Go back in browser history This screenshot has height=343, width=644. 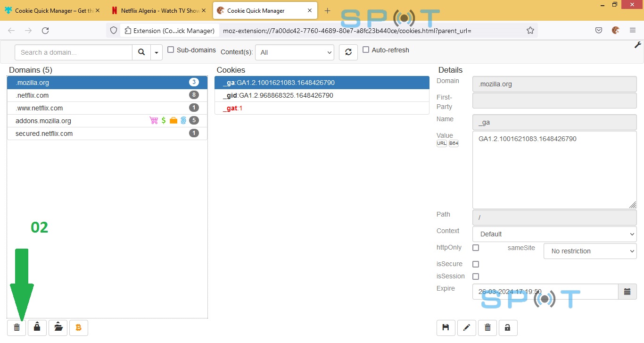(x=11, y=31)
